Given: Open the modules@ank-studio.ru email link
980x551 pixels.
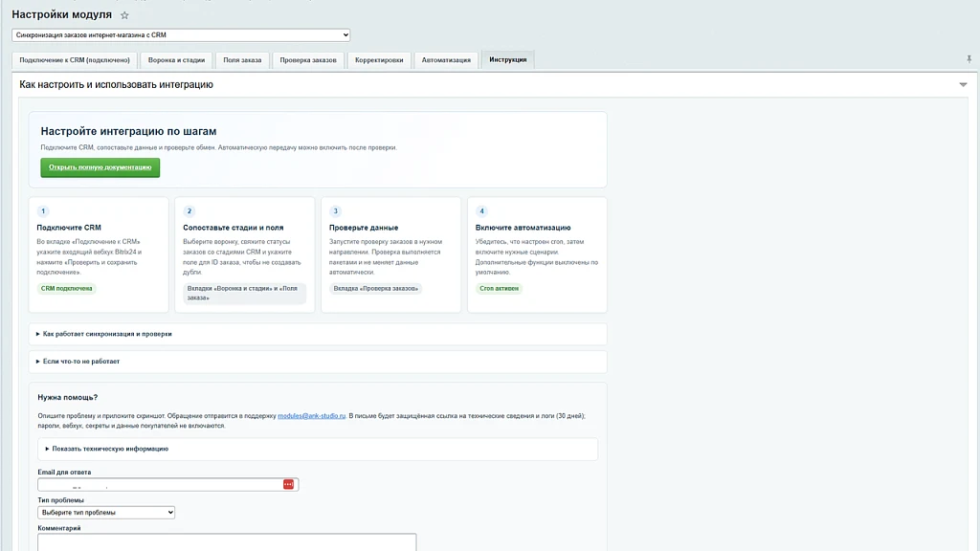Looking at the screenshot, I should point(311,416).
